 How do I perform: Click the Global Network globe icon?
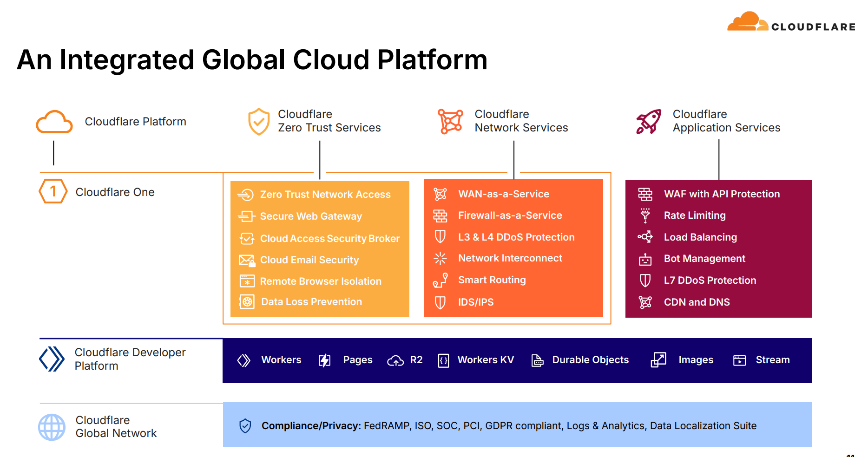tap(52, 427)
